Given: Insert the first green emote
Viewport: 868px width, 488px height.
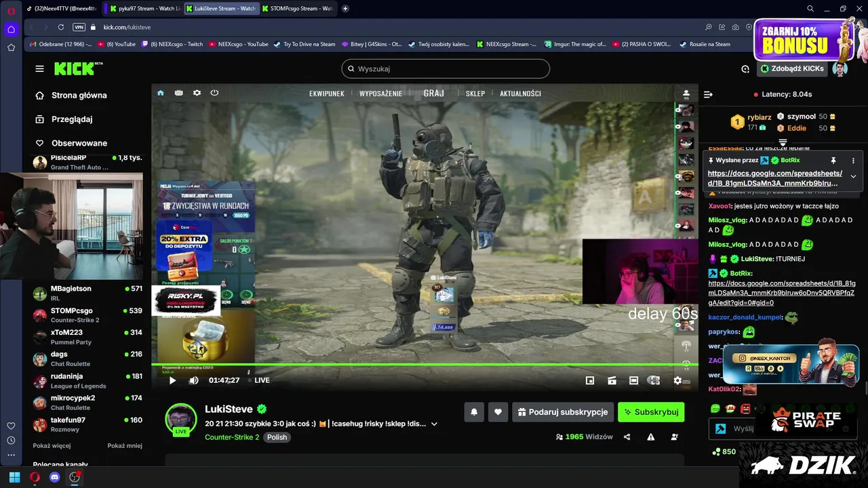Looking at the screenshot, I should point(715,409).
